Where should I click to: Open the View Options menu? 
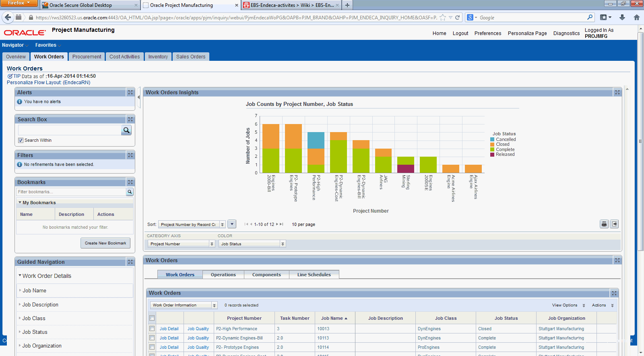568,305
